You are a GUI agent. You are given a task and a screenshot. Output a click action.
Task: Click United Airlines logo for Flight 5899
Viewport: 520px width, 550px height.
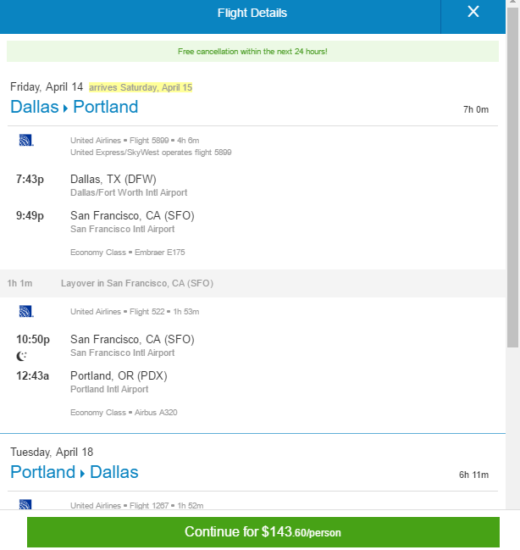[x=26, y=140]
